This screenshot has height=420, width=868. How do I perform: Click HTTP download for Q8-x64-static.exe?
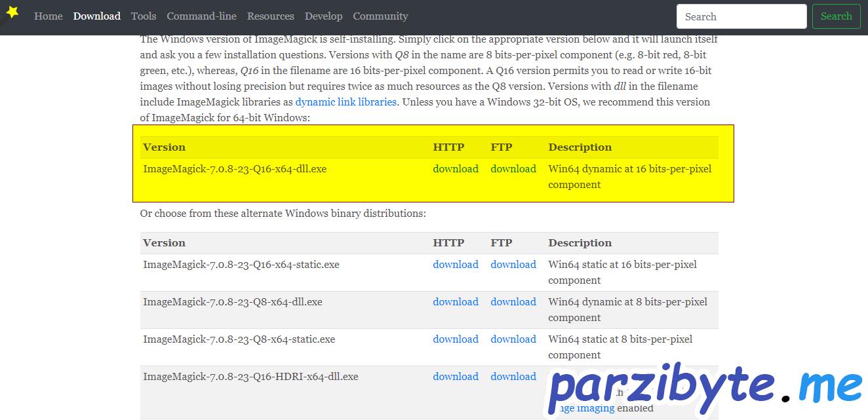[x=456, y=339]
